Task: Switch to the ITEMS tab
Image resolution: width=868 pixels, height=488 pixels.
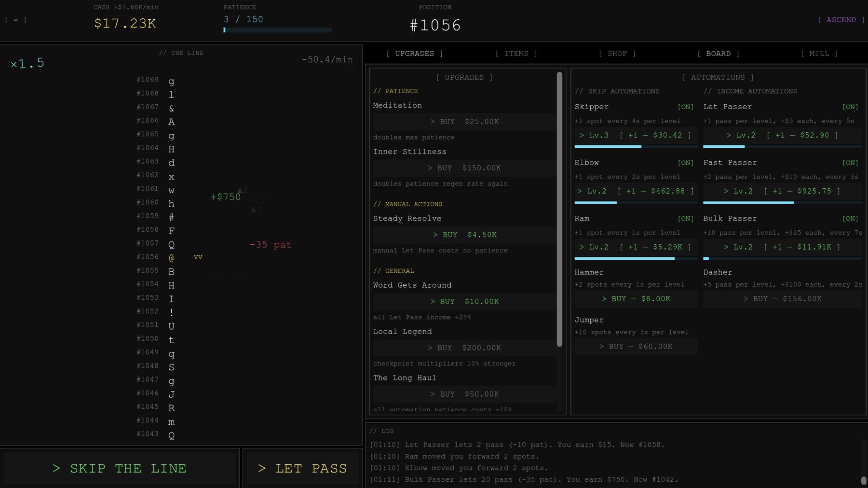Action: [516, 54]
